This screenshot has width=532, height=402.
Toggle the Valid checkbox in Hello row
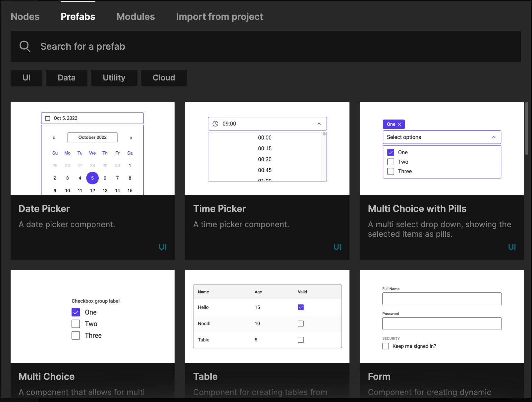pyautogui.click(x=301, y=307)
